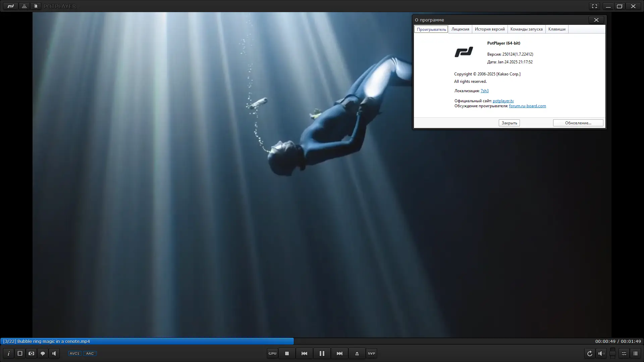
Task: Toggle GPU hardware acceleration button
Action: click(x=272, y=353)
